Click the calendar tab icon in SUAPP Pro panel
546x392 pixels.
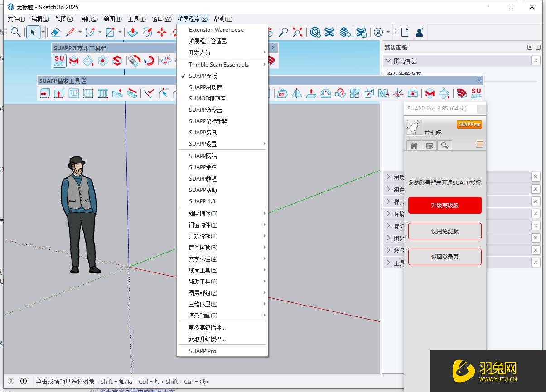(x=429, y=145)
